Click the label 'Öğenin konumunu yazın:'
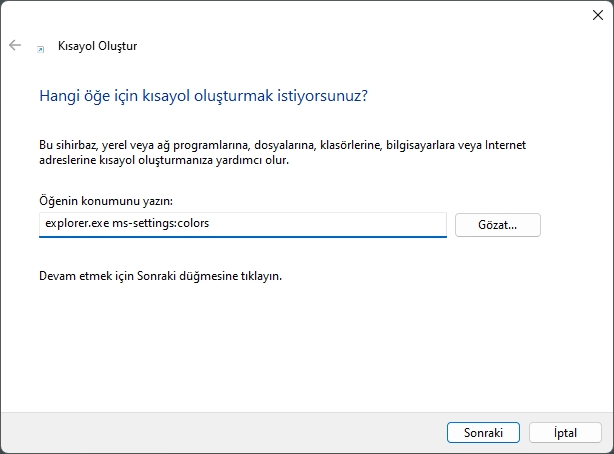The height and width of the screenshot is (454, 614). (106, 201)
